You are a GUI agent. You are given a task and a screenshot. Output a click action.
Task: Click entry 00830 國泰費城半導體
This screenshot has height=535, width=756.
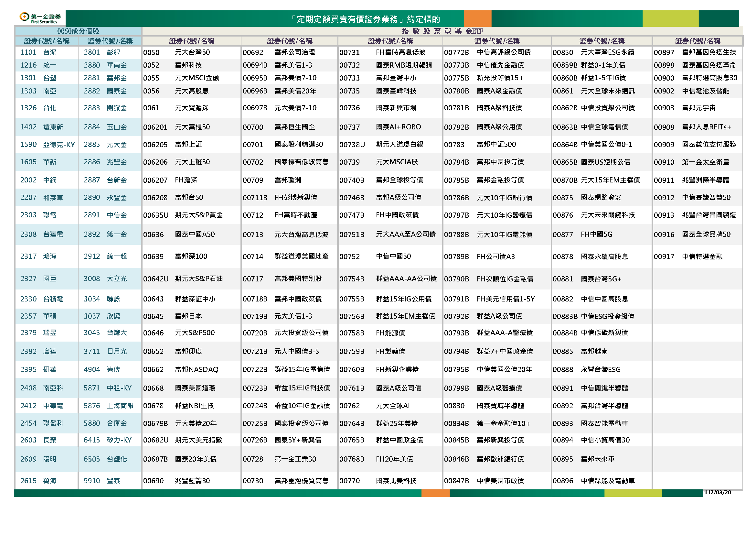click(x=484, y=406)
